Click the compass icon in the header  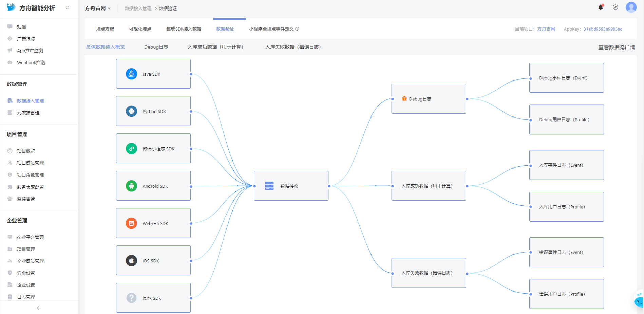(615, 7)
